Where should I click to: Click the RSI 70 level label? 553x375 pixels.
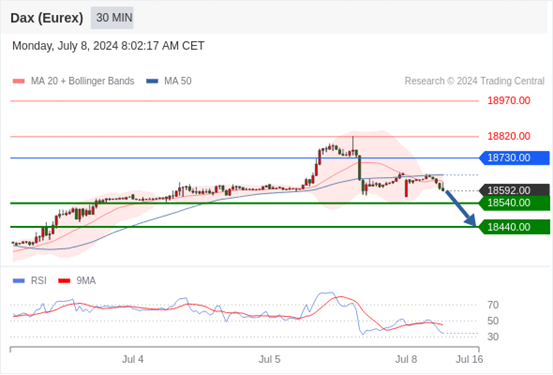(x=493, y=305)
